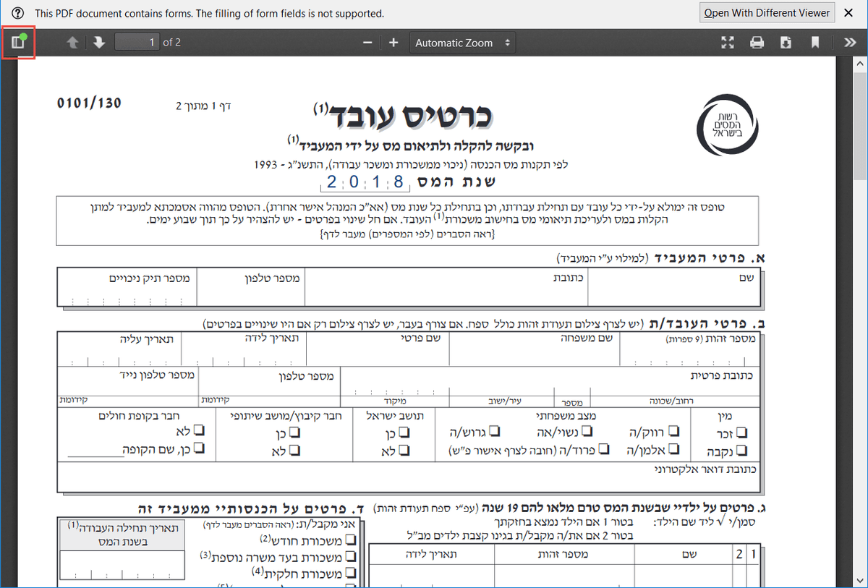Screen dimensions: 868x588
Task: Click the page number input field
Action: pyautogui.click(x=137, y=42)
